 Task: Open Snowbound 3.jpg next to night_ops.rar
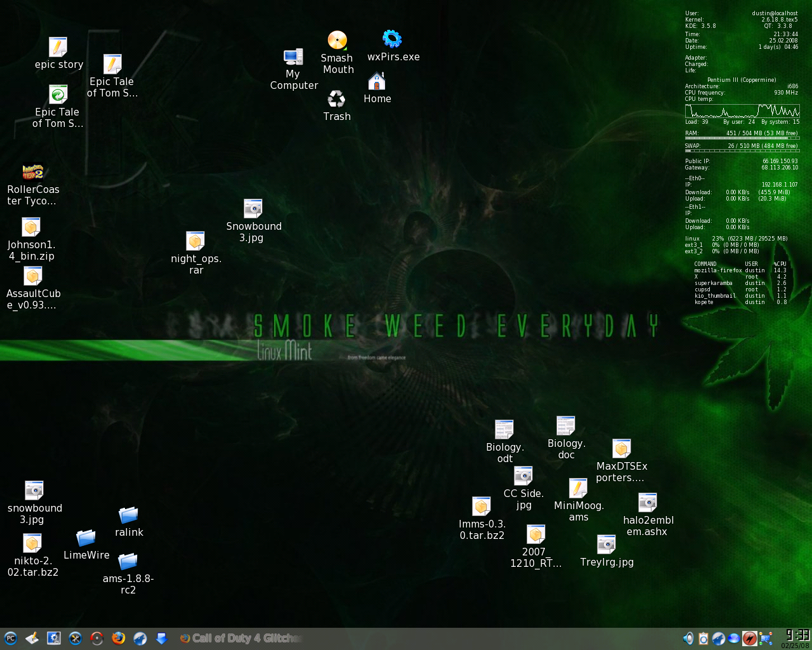click(x=253, y=209)
